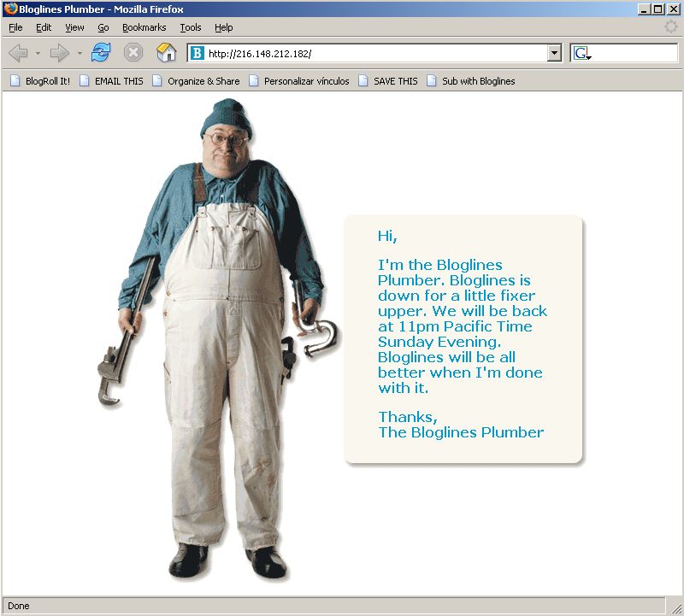Click the Google search engine icon
The width and height of the screenshot is (684, 616).
[582, 53]
